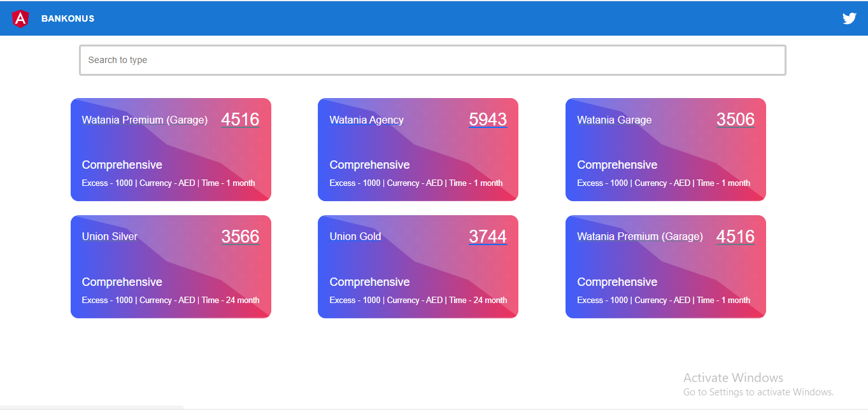Select Watania Premium (Garage) title above Union Silver
868x410 pixels.
(x=145, y=120)
